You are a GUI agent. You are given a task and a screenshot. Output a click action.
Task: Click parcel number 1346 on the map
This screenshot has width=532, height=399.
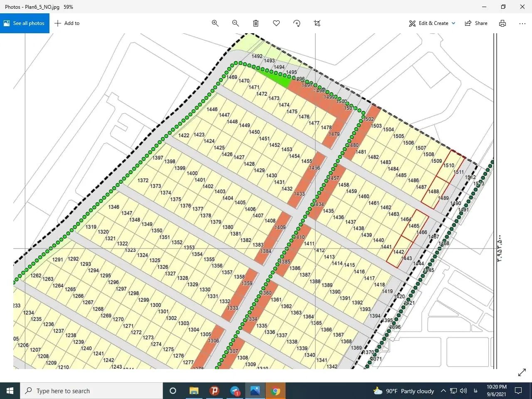click(x=114, y=207)
